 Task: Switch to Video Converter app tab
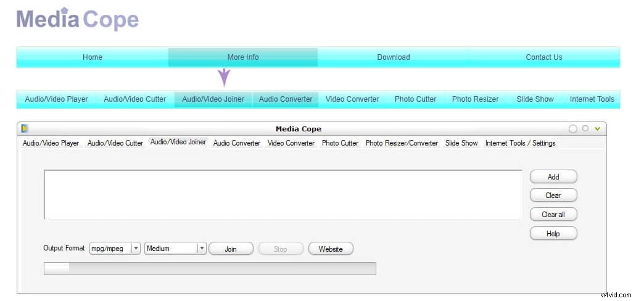coord(291,143)
